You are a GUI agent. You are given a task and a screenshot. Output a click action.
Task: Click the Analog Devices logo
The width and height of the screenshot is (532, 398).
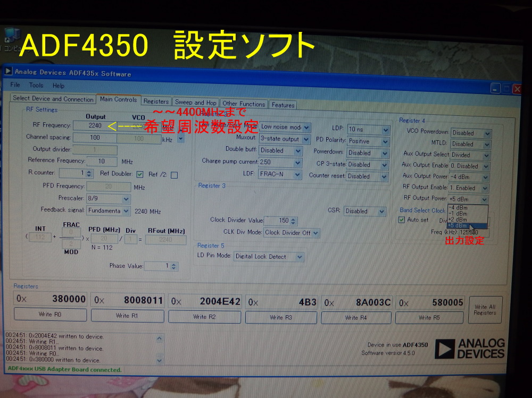click(470, 349)
